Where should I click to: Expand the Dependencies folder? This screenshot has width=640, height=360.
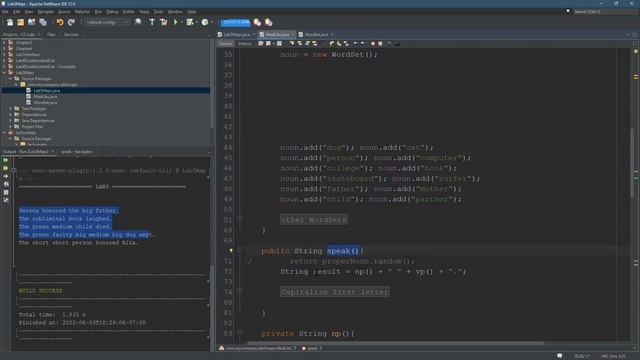[10, 115]
